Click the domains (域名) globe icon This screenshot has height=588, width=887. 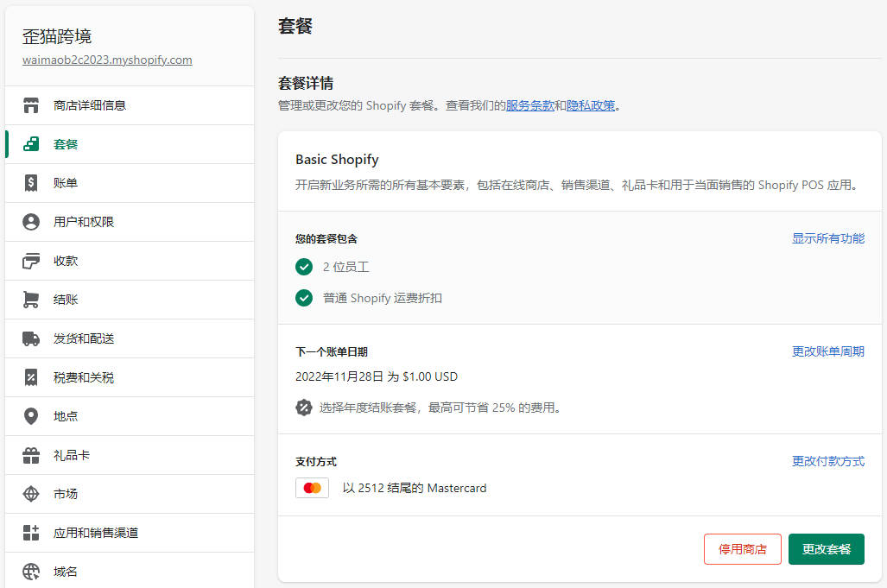[x=31, y=572]
